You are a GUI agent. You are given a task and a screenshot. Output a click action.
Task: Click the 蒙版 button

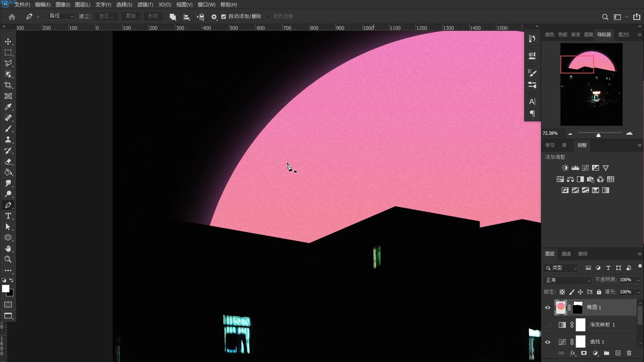click(131, 16)
